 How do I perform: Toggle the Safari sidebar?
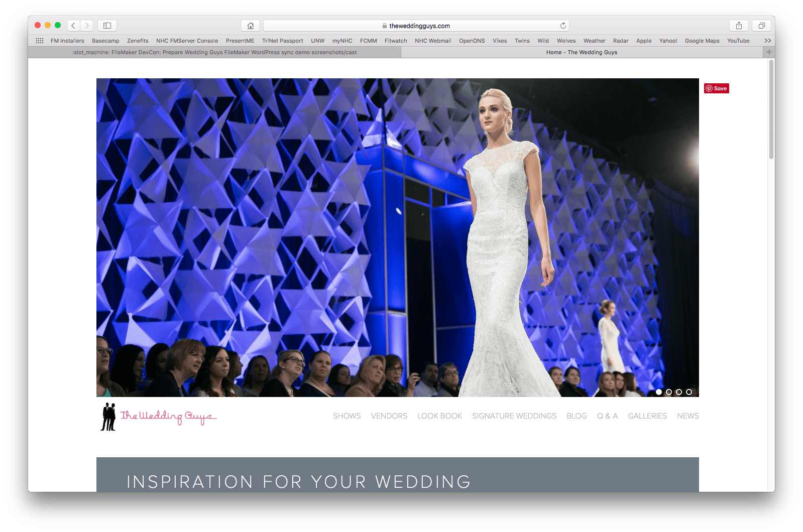point(107,26)
